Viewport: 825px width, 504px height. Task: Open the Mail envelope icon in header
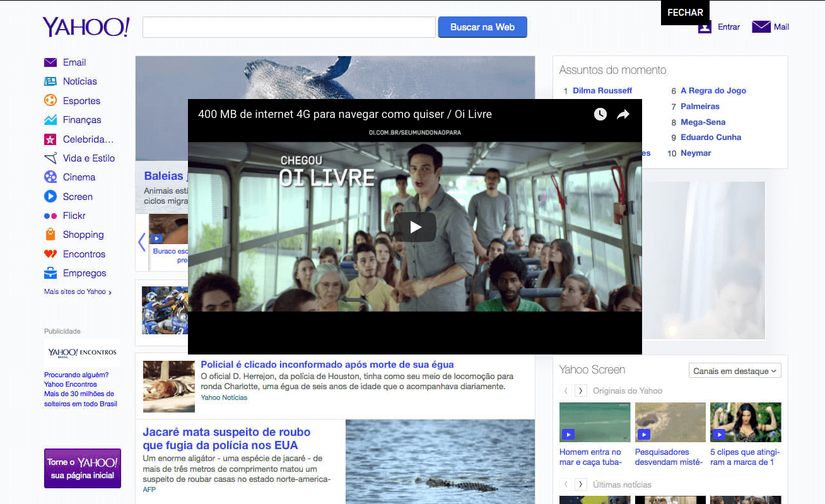tap(761, 26)
